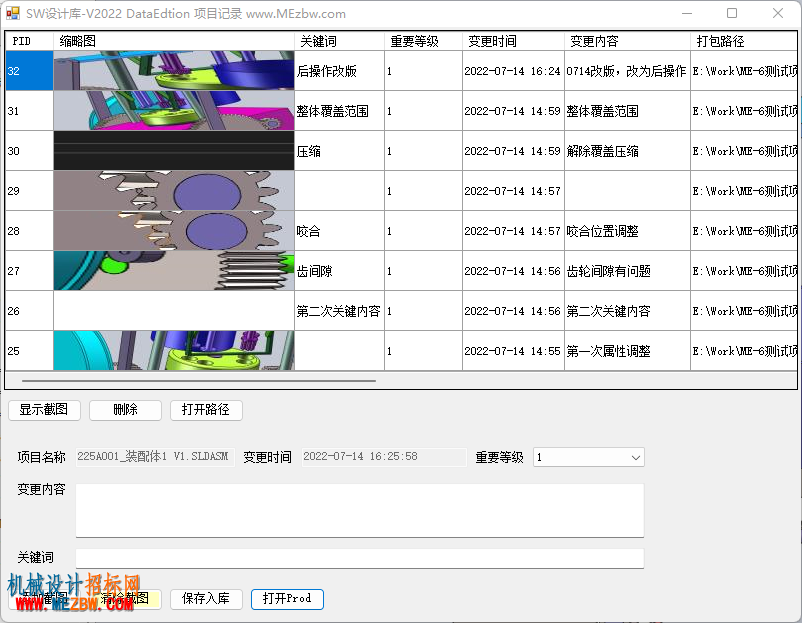Click the 删除 button
The image size is (802, 623).
pyautogui.click(x=125, y=410)
